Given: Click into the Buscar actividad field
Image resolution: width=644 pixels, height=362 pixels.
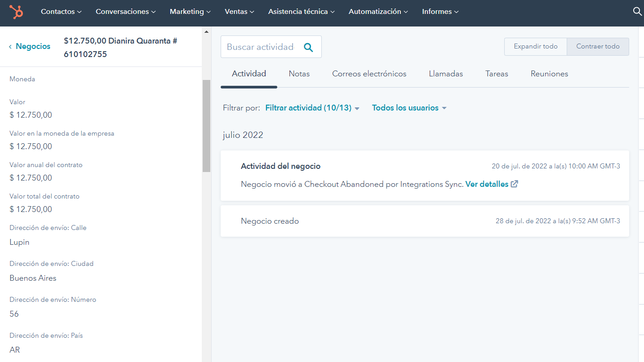Looking at the screenshot, I should coord(261,47).
